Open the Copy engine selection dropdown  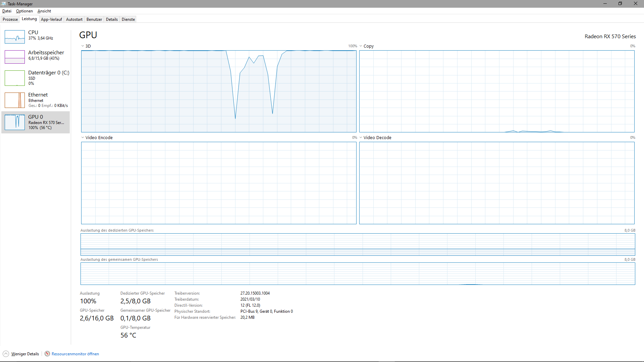[361, 46]
